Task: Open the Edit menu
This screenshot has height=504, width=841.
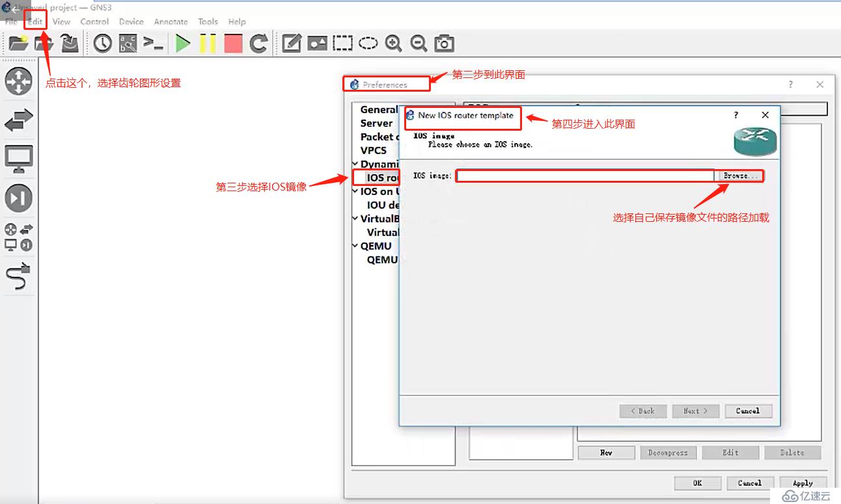Action: pos(34,21)
